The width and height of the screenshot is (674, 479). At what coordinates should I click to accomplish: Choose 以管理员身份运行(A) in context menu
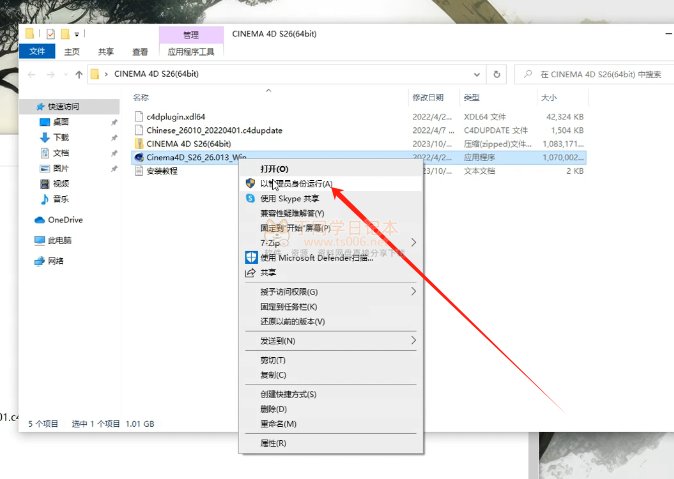331,183
